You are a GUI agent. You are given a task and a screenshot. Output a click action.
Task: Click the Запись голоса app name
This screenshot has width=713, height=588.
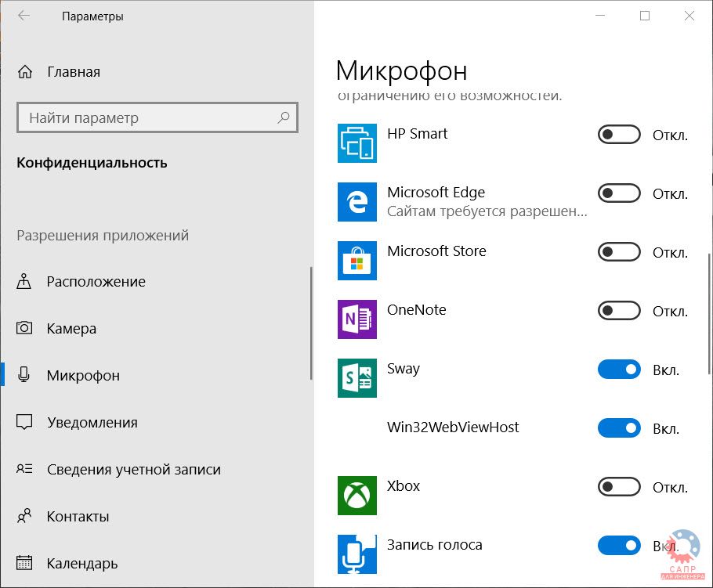(x=435, y=544)
